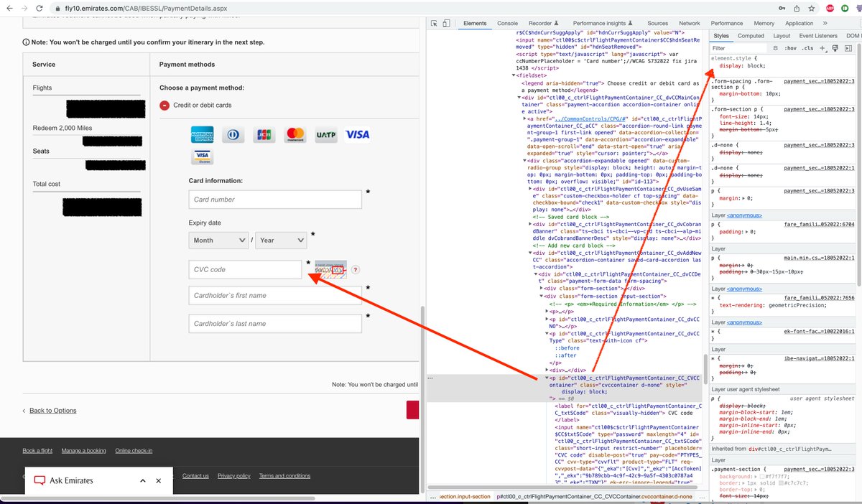Open the Network tab in DevTools
The height and width of the screenshot is (504, 862).
click(x=689, y=23)
